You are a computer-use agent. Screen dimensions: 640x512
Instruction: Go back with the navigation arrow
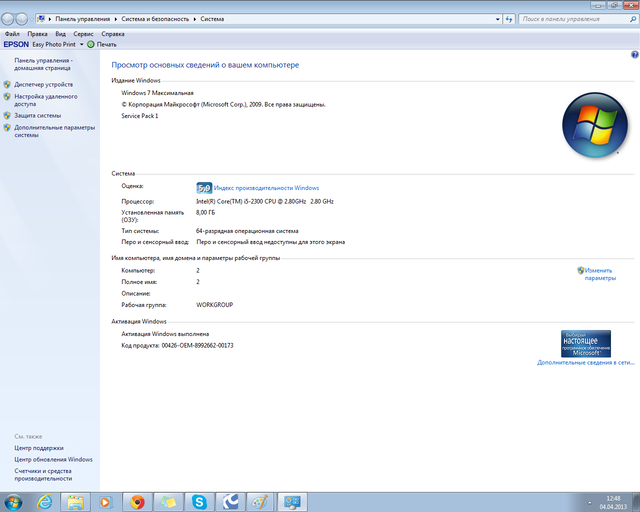(8, 19)
